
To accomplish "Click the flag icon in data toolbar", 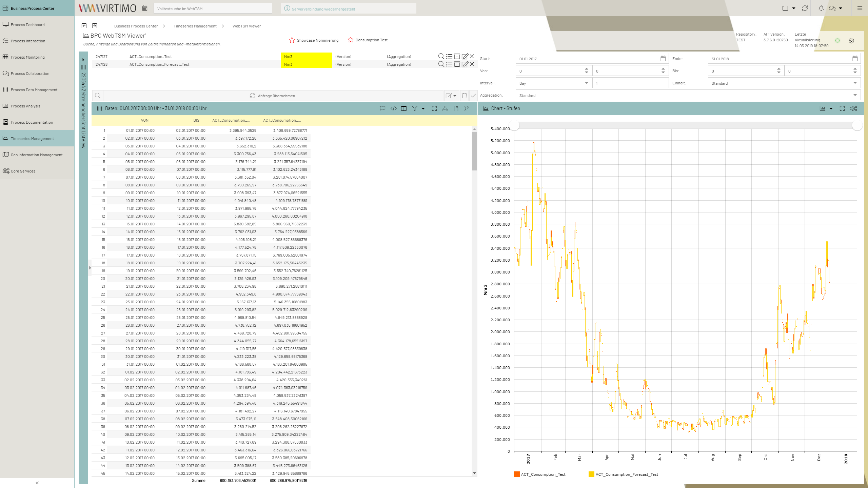I will pos(382,108).
